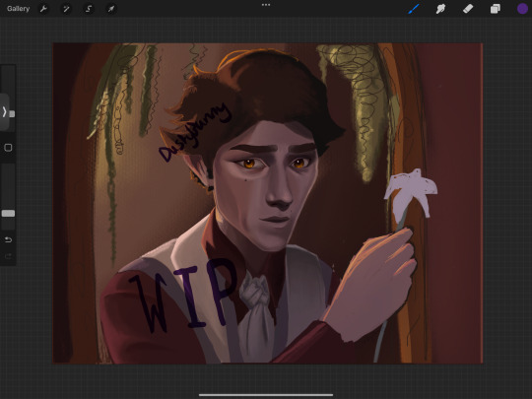
Task: Open the Adjustments magic wand menu
Action: 66,9
